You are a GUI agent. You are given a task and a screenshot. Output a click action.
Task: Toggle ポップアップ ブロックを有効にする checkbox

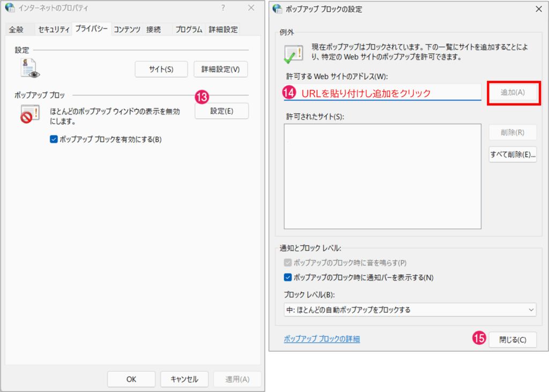[53, 139]
